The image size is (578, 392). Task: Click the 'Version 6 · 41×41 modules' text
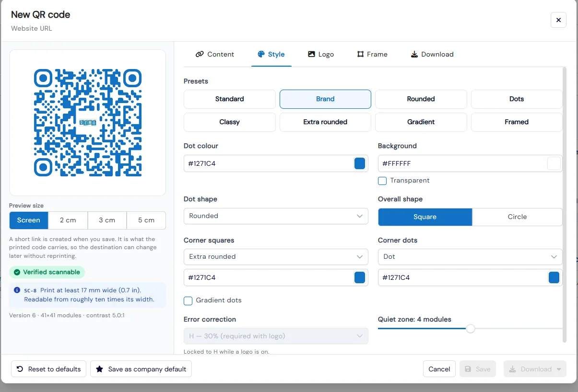pos(46,315)
